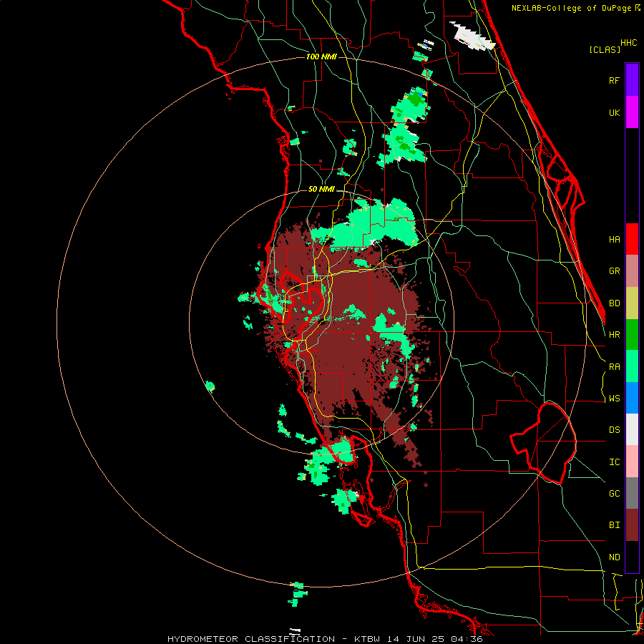Click the brown BI legend swatch
The image size is (644, 644).
[x=632, y=525]
